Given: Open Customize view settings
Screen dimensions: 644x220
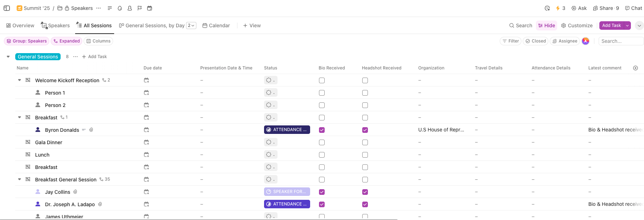Looking at the screenshot, I should 577,26.
